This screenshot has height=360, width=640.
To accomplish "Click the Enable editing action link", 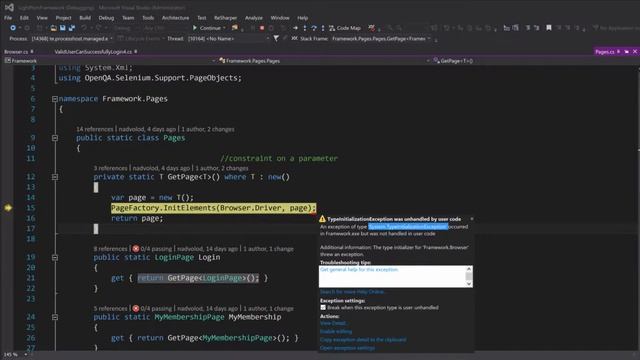I will tap(336, 331).
